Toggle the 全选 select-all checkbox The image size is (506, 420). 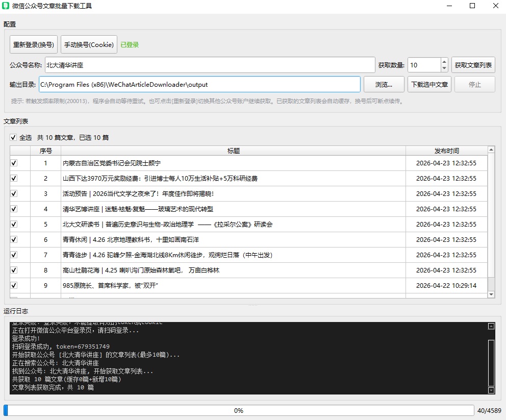pyautogui.click(x=13, y=137)
